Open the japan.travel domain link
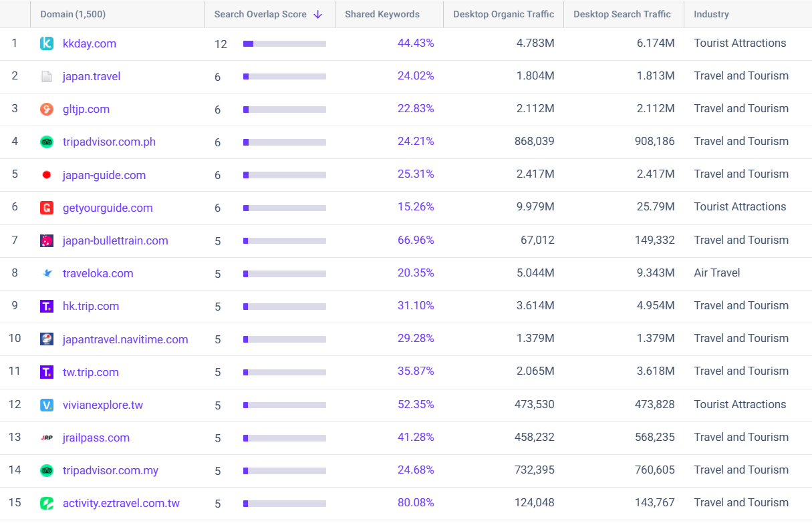The image size is (812, 523). [x=92, y=76]
